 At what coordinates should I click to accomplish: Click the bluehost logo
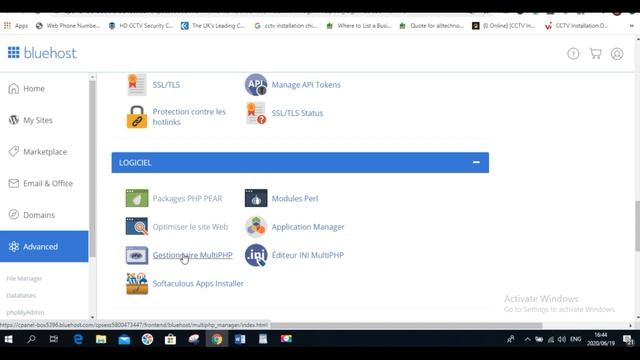pyautogui.click(x=42, y=53)
